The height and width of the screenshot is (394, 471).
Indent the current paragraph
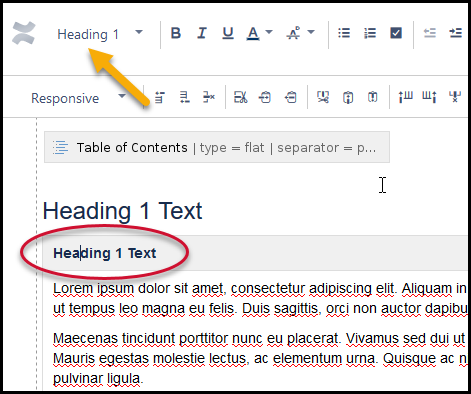(455, 33)
